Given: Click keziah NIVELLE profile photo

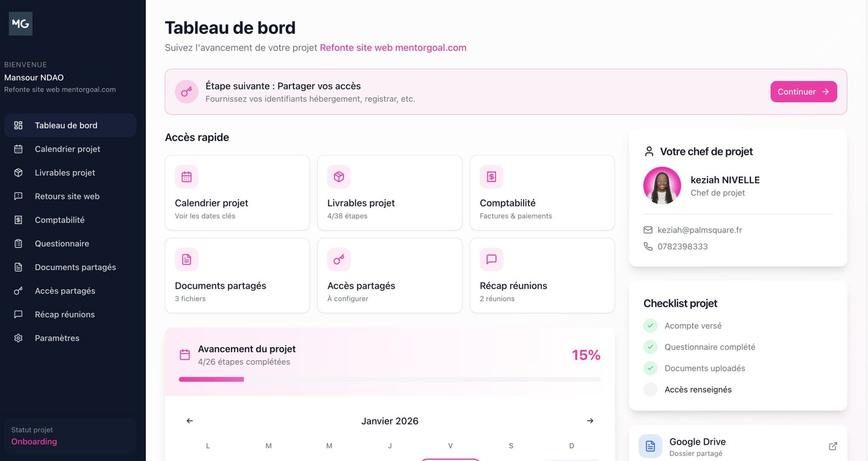Looking at the screenshot, I should point(662,186).
